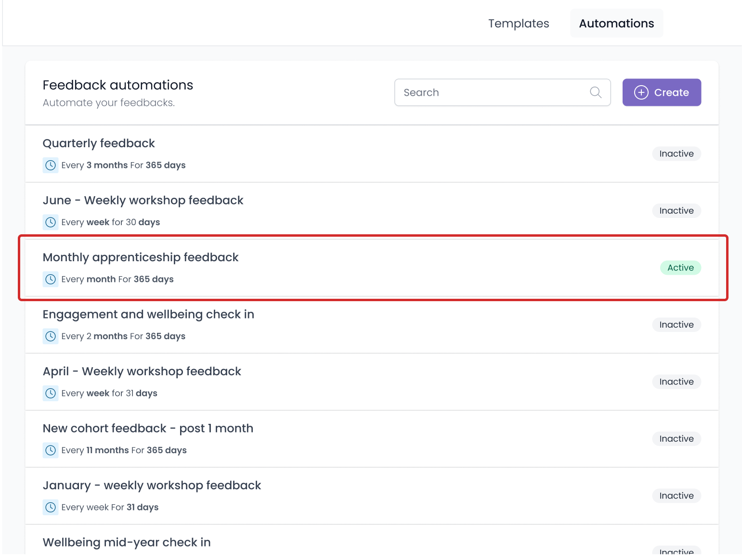This screenshot has width=742, height=560.
Task: Open Engagement and wellbeing check in
Action: (148, 314)
